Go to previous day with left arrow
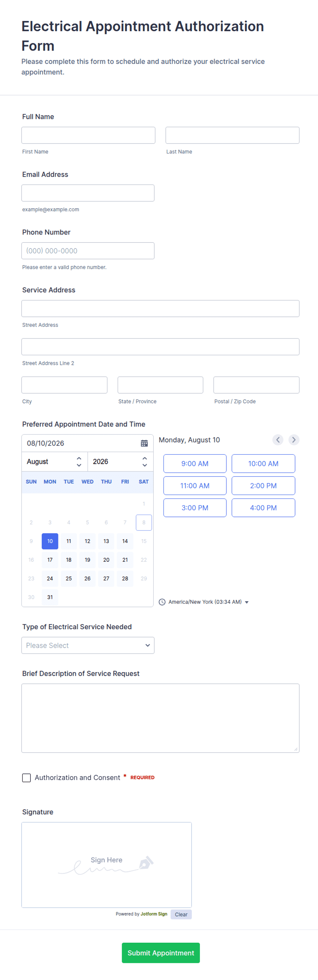This screenshot has width=318, height=980. [278, 440]
